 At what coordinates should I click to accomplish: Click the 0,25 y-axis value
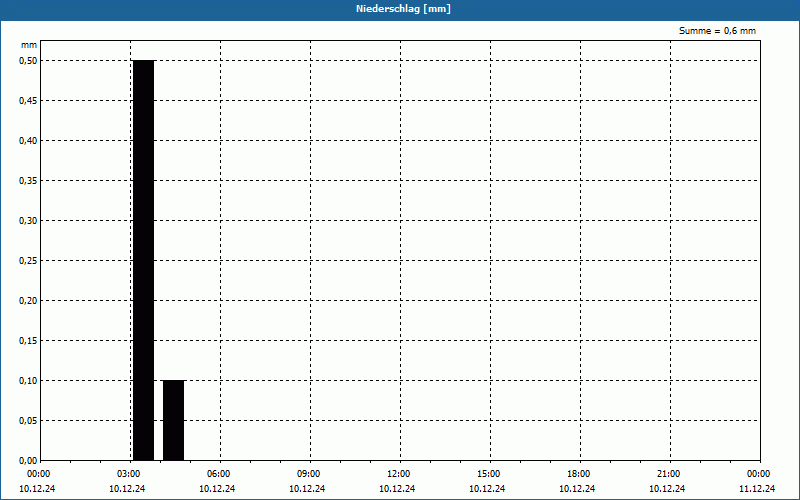pyautogui.click(x=28, y=261)
